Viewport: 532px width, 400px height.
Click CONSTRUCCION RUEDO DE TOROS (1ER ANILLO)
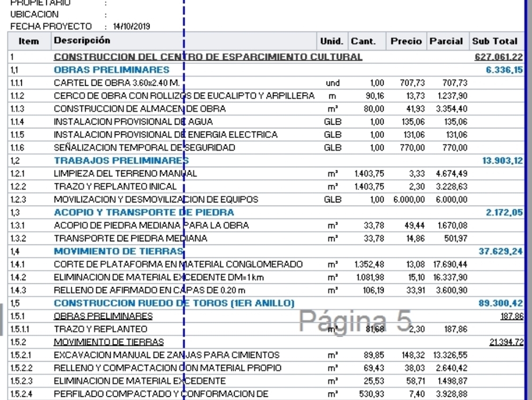[174, 303]
